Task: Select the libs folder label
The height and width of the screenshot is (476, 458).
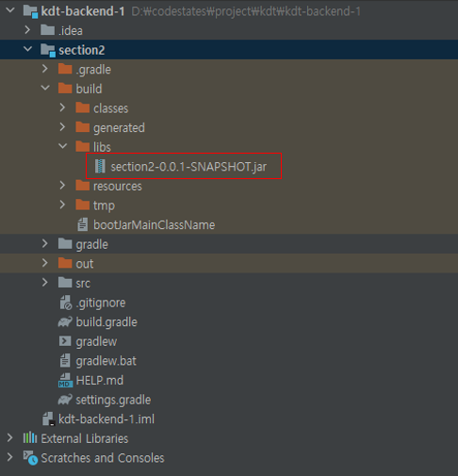Action: (x=102, y=147)
